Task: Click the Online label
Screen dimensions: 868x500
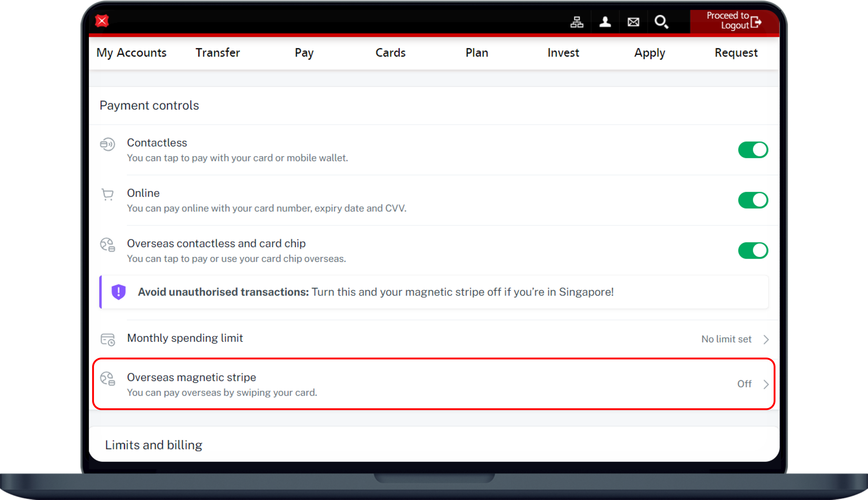Action: pyautogui.click(x=143, y=193)
